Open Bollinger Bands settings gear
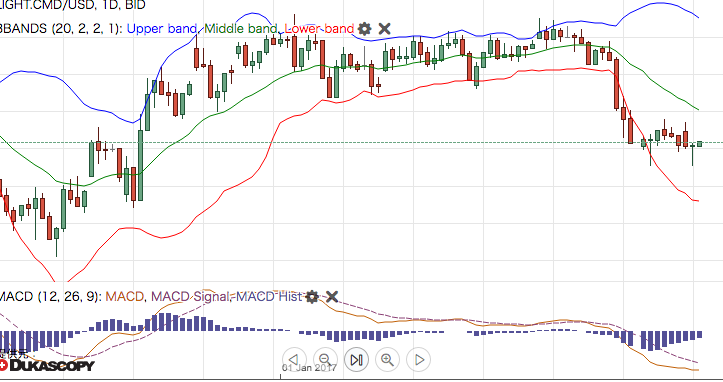The width and height of the screenshot is (723, 382). tap(364, 29)
